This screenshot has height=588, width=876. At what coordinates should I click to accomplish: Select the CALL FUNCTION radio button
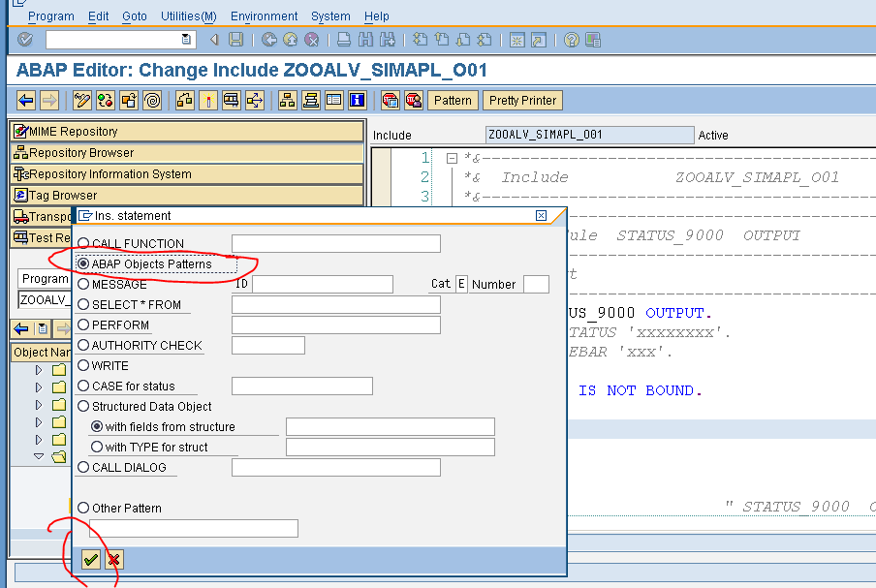[x=83, y=244]
